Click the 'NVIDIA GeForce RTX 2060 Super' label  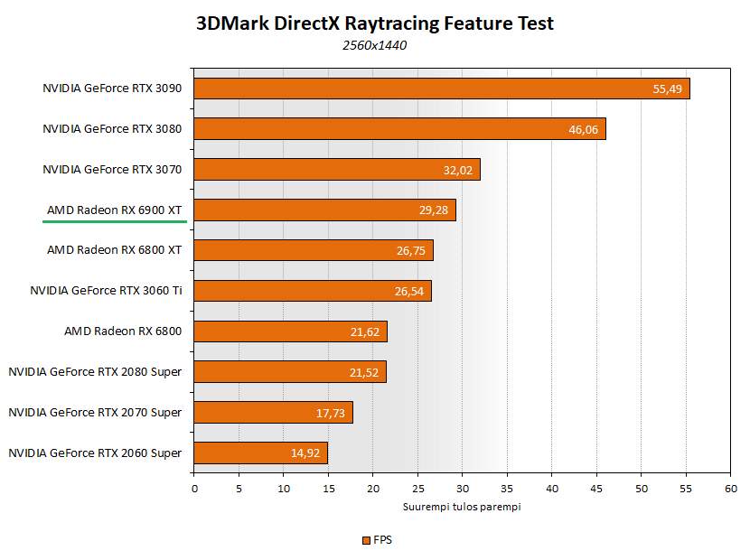point(95,453)
